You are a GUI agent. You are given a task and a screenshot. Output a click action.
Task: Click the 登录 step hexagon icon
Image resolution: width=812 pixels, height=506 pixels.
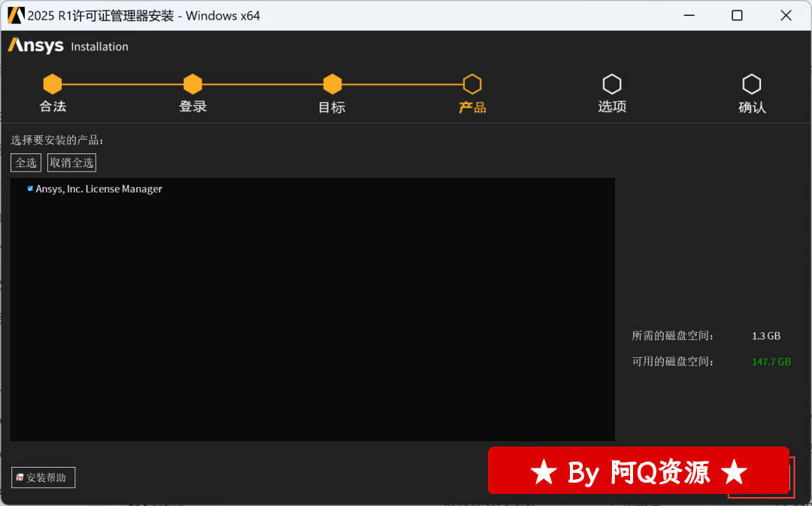[192, 84]
